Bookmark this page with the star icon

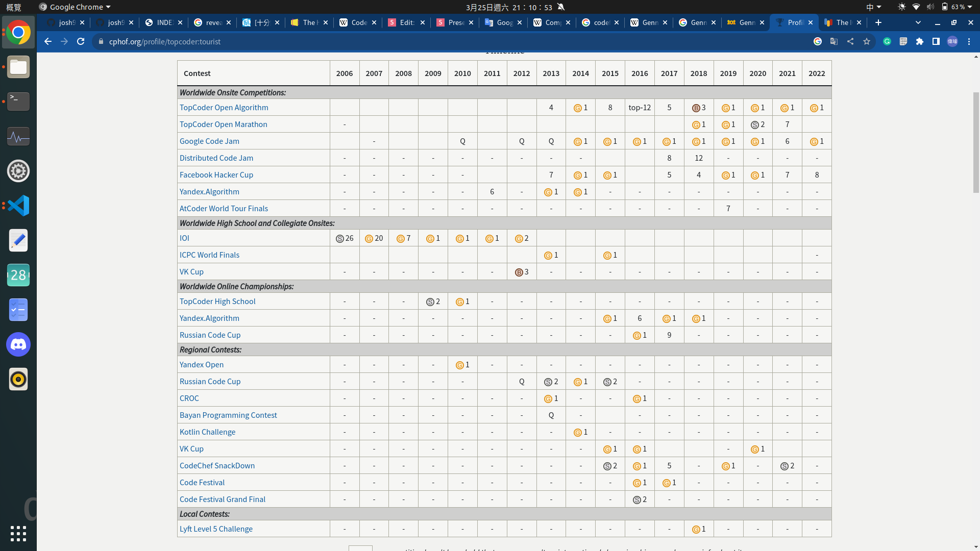[867, 41]
